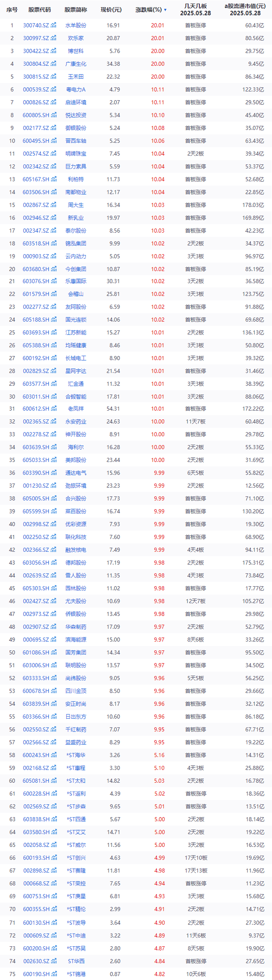The image size is (272, 980).
Task: Open chart icon beside 603390.SH
Action: (x=54, y=473)
